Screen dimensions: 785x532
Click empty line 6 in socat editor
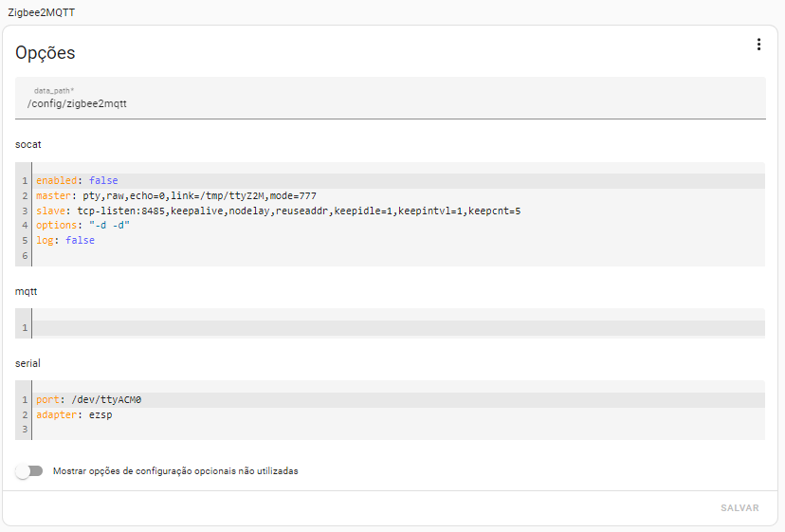(398, 255)
